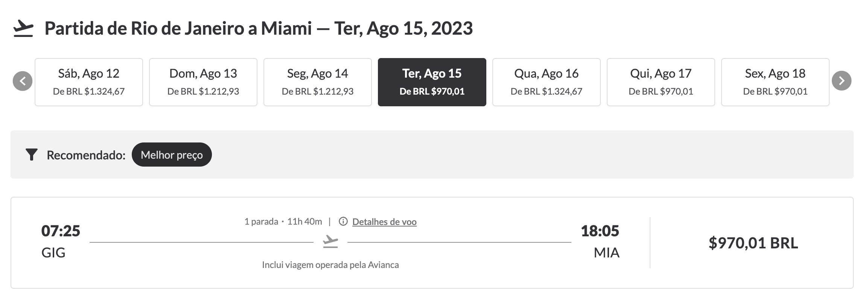This screenshot has width=868, height=297.
Task: Click the Recomendado filter label
Action: 86,155
